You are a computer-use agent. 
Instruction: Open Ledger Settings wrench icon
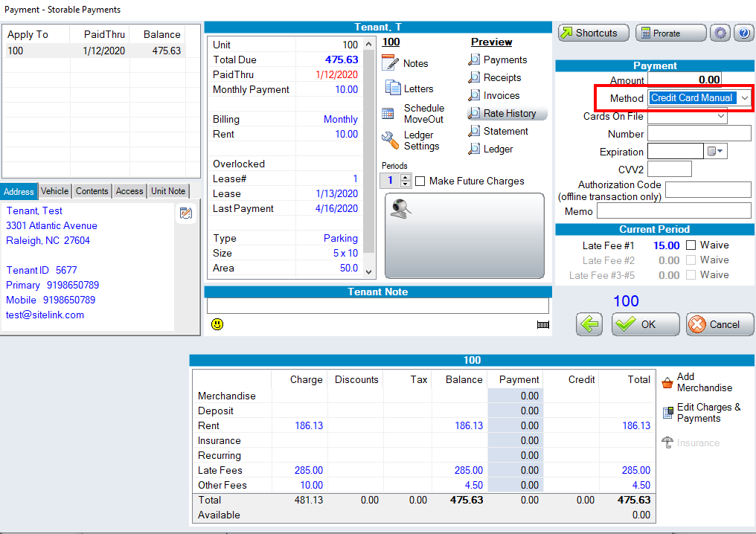(390, 141)
